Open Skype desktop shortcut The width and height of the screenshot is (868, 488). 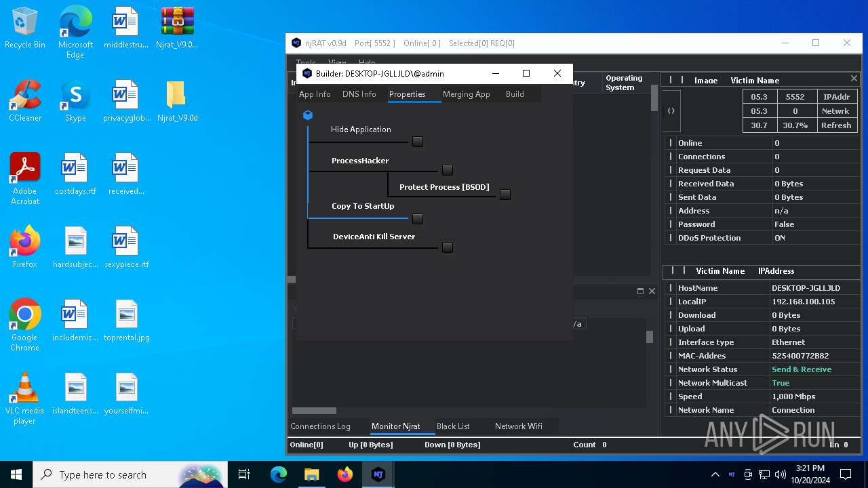tap(75, 102)
